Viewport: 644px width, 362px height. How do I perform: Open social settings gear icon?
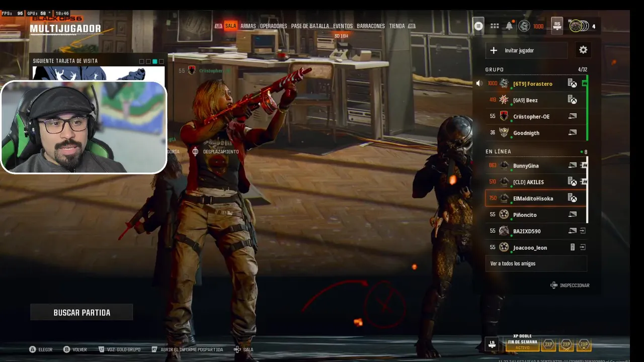[583, 50]
